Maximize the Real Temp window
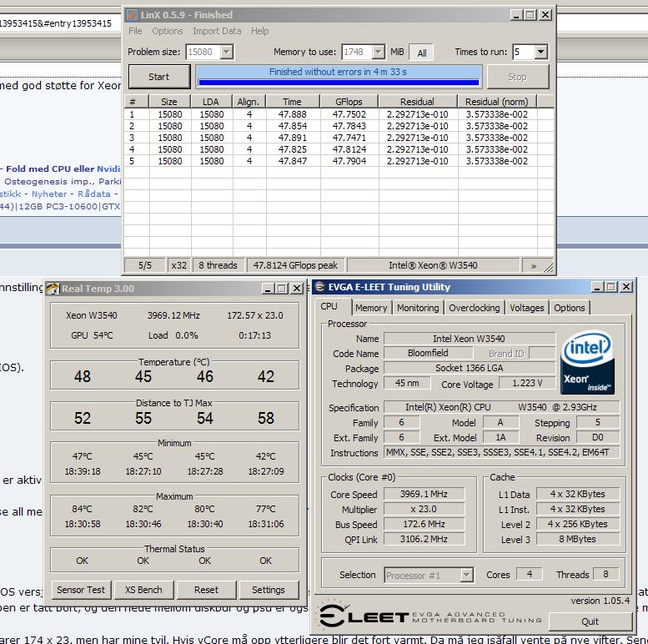648x644 pixels. [x=282, y=289]
